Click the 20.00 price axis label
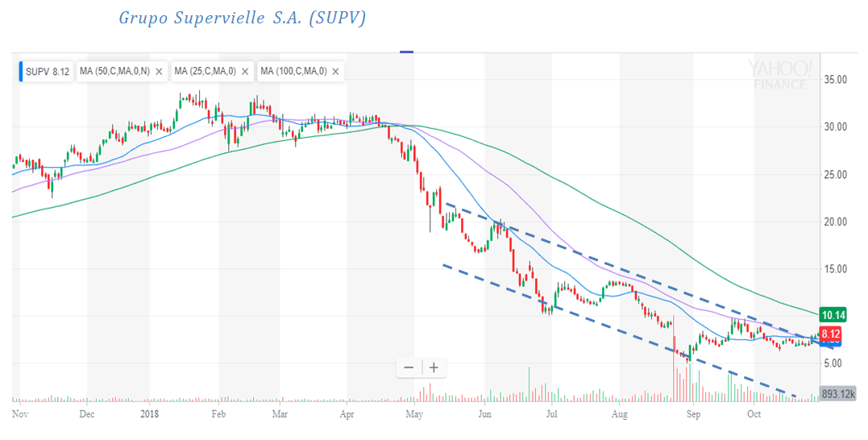Image resolution: width=868 pixels, height=440 pixels. 835,222
